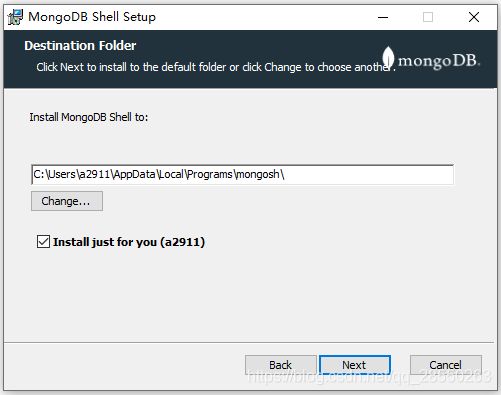Cancel the MongoDB Shell installation

coord(446,365)
